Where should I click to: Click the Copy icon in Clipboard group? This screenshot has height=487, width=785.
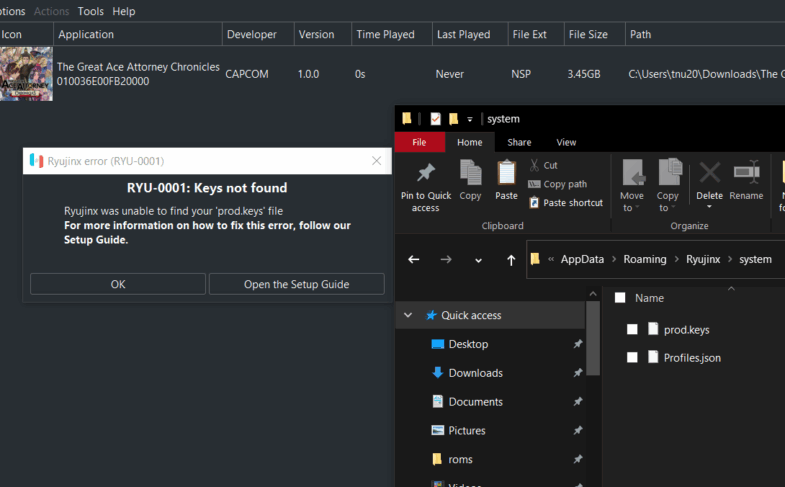470,173
